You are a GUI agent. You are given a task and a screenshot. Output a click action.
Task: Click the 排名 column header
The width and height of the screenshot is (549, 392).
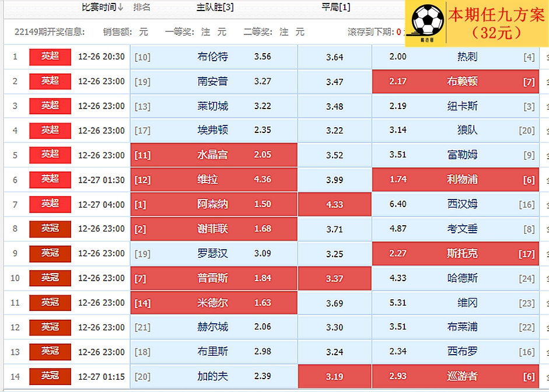coord(142,8)
